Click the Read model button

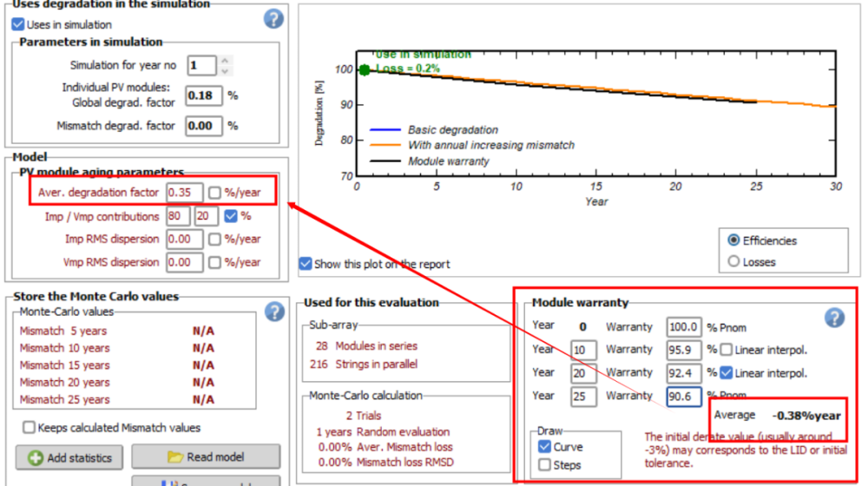206,457
